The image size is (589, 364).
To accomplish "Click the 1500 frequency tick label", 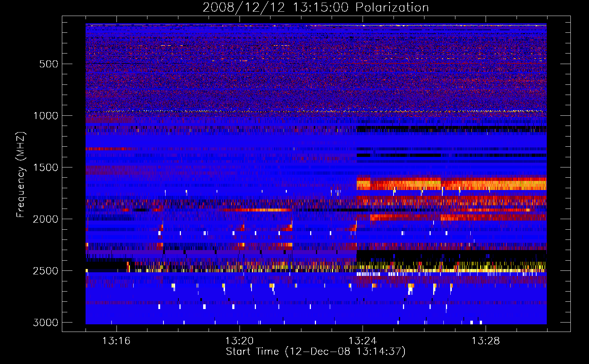I will point(46,167).
